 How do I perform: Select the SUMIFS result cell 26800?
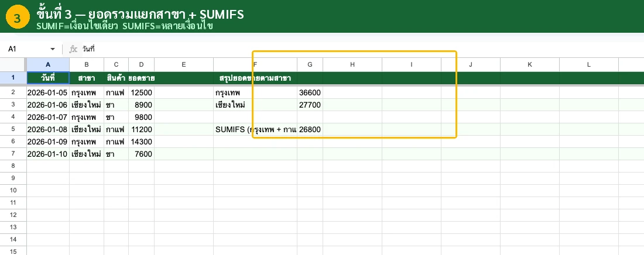pos(310,129)
